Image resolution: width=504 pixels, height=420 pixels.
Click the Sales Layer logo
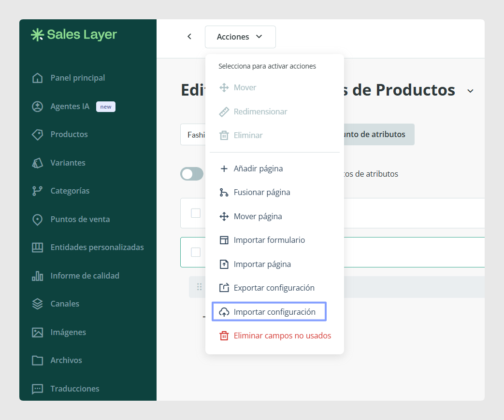[74, 35]
